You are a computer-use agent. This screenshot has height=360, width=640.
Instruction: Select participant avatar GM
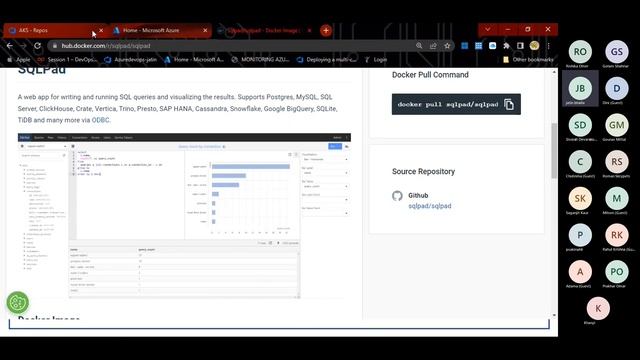(x=617, y=125)
